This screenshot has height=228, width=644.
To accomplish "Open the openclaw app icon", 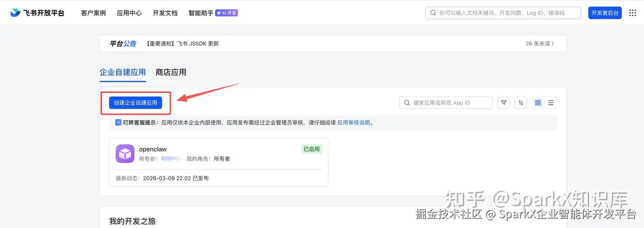I will coord(125,154).
